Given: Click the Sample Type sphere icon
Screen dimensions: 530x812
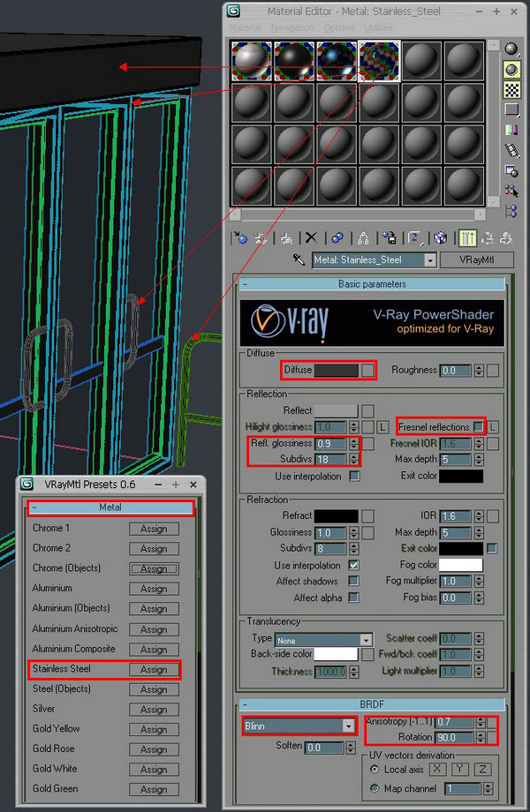Looking at the screenshot, I should [x=511, y=49].
